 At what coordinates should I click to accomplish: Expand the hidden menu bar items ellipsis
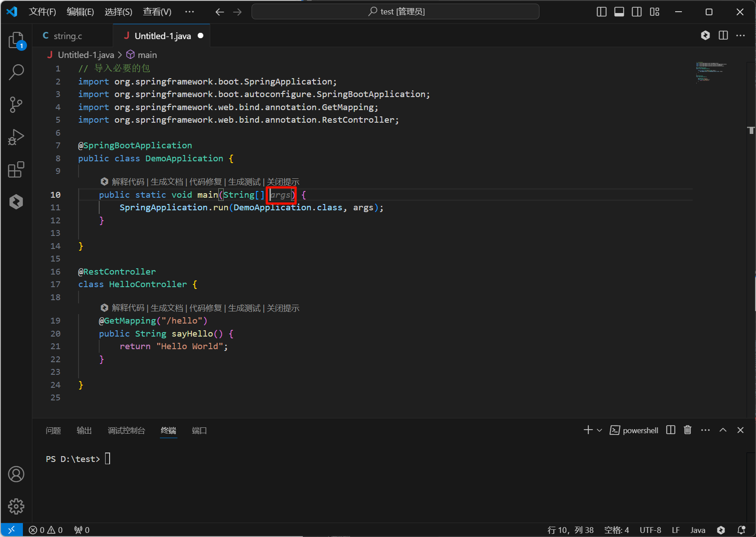(x=190, y=12)
